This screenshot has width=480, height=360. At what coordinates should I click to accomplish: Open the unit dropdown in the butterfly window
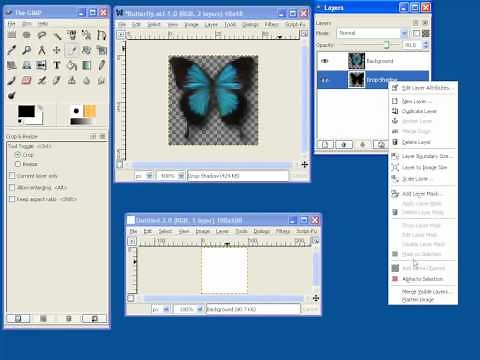pos(144,176)
